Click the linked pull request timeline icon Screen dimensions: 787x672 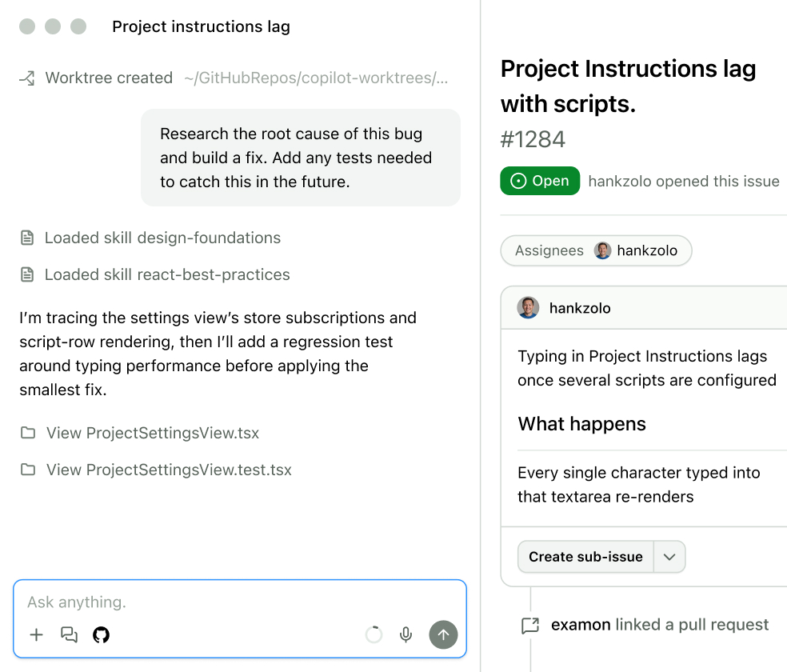pyautogui.click(x=530, y=626)
